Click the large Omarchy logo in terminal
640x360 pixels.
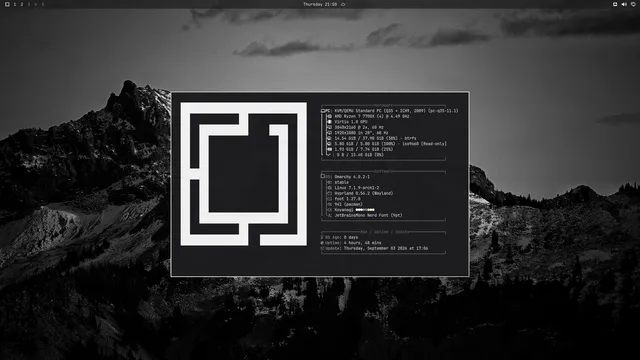[244, 174]
